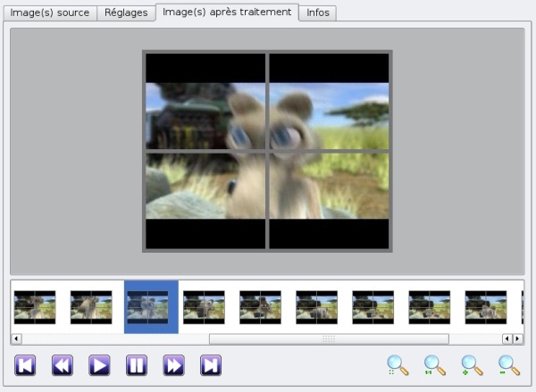Select the fifth filmstrip thumbnail
Image resolution: width=536 pixels, height=392 pixels.
coord(261,307)
